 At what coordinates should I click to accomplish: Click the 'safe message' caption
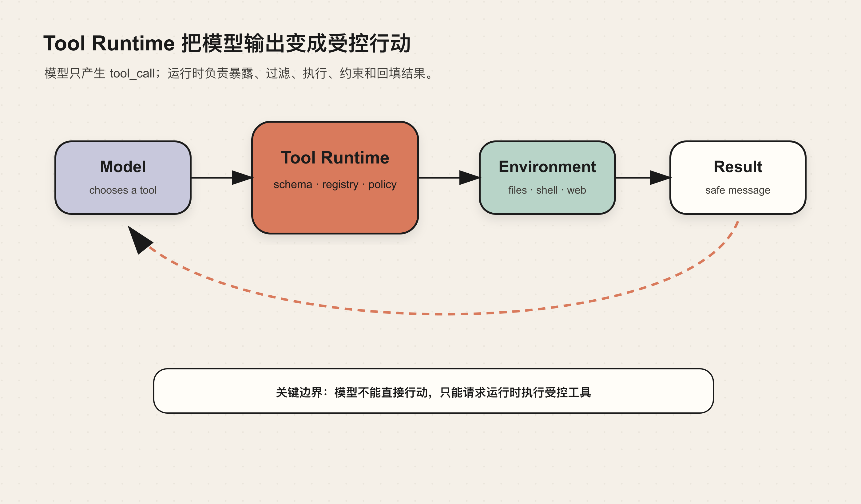pos(738,190)
